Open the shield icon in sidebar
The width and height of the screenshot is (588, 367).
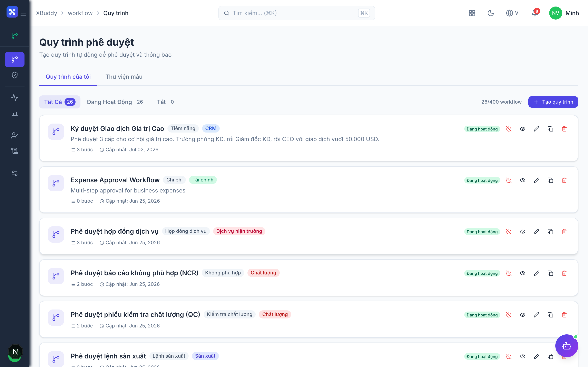[x=14, y=75]
